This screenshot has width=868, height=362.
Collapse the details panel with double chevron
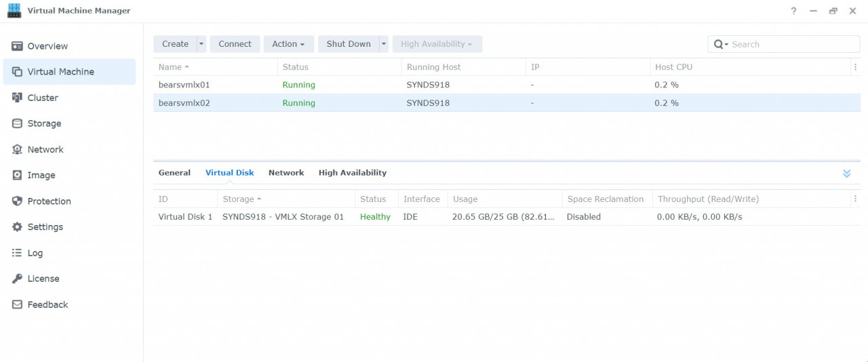tap(846, 174)
